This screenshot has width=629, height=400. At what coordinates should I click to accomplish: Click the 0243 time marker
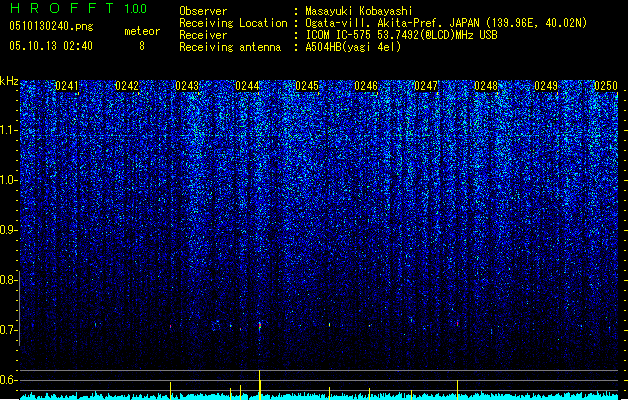(x=187, y=86)
